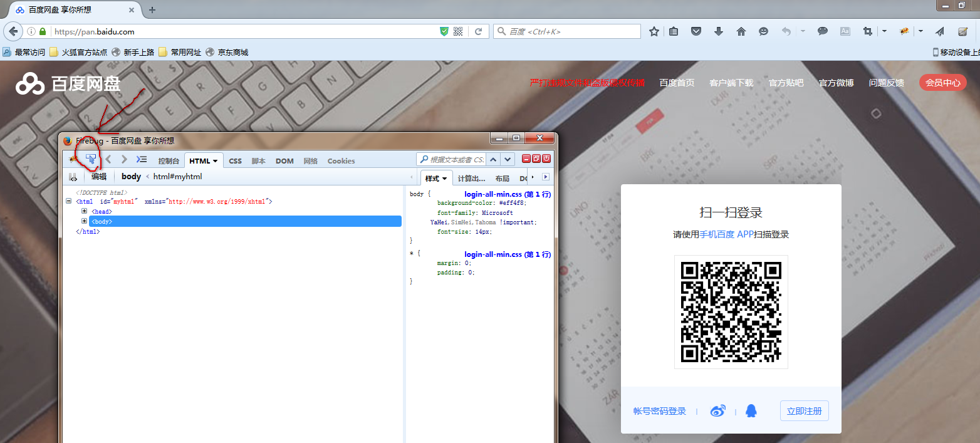This screenshot has height=443, width=980.
Task: Open the 网络 network tab
Action: 311,161
